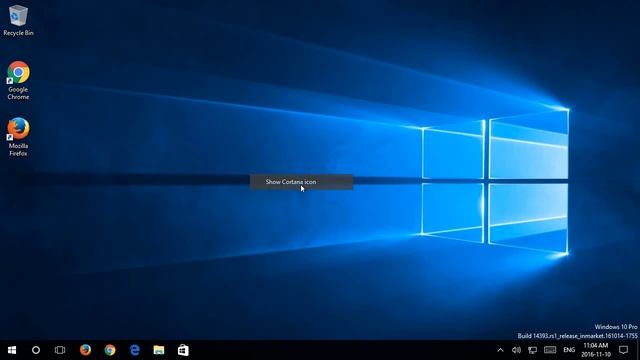Click the Cortana circle icon in taskbar
The image size is (640, 360).
(x=36, y=350)
